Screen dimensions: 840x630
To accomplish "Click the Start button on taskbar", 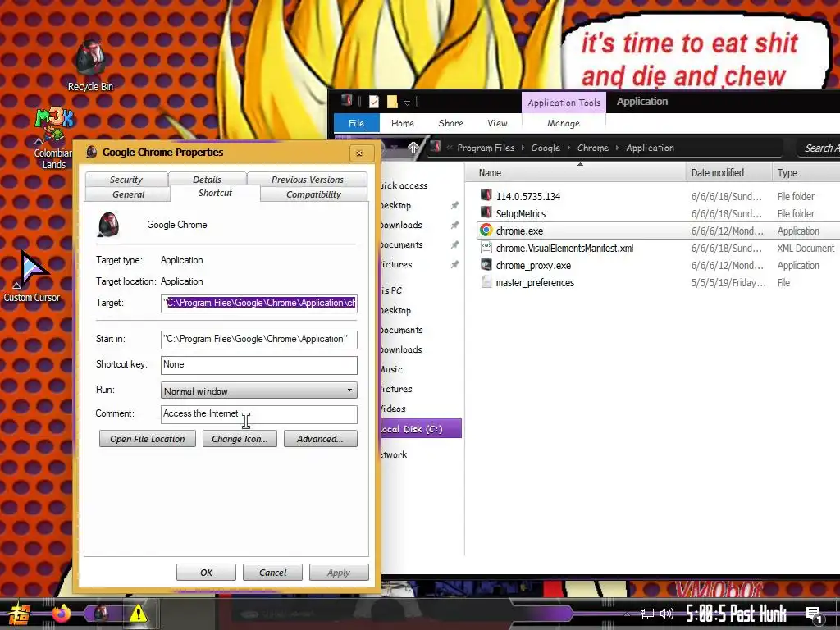I will (20, 614).
